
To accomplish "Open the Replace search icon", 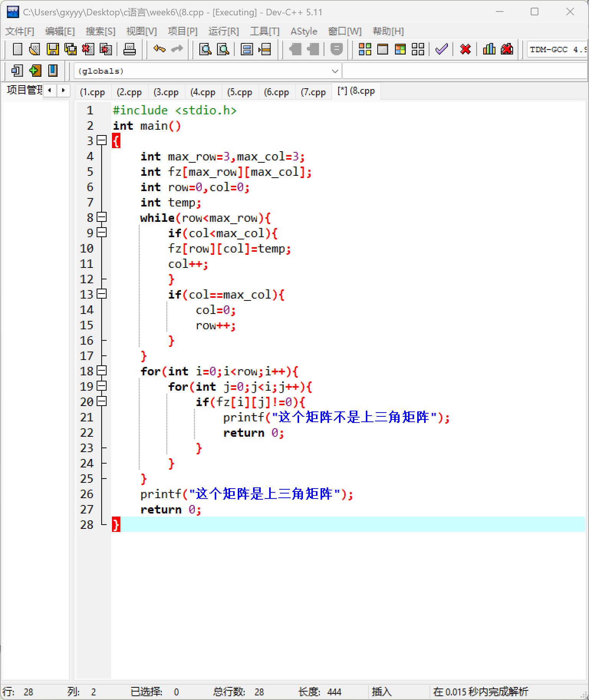I will pos(223,49).
